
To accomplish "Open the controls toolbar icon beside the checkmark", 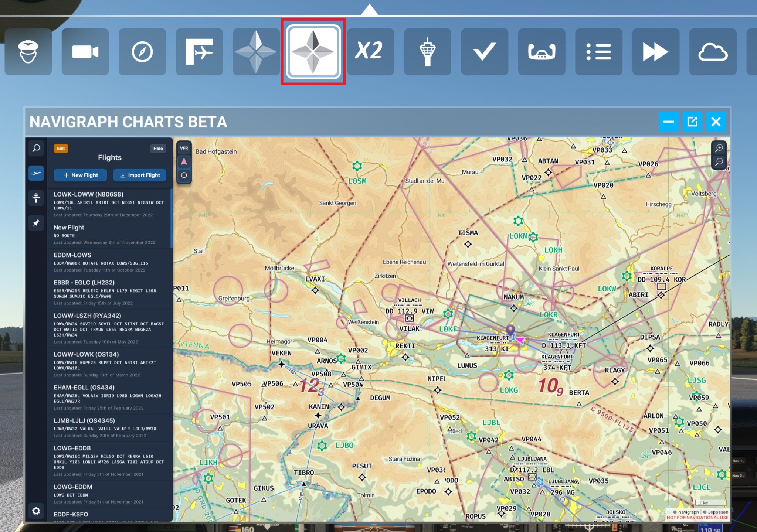I will tap(542, 52).
